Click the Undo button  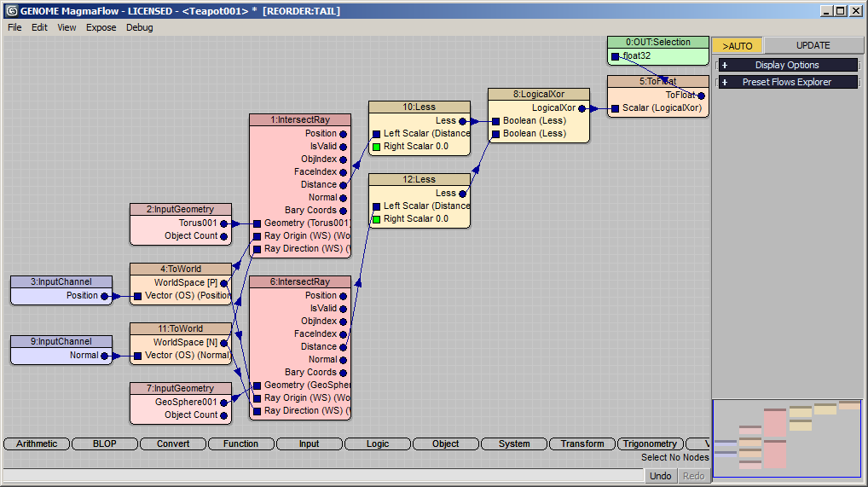(x=661, y=476)
